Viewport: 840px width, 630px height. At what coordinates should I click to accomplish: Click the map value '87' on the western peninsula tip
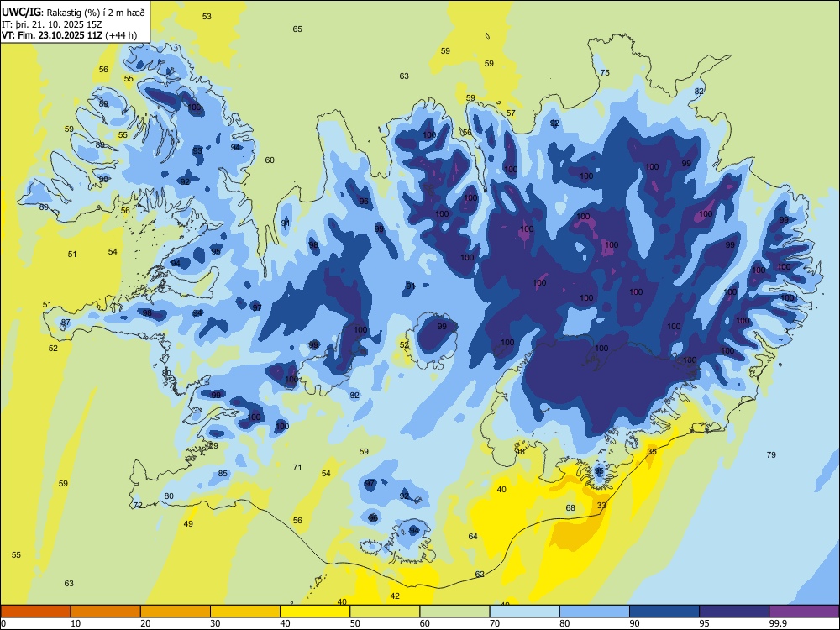[x=66, y=323]
